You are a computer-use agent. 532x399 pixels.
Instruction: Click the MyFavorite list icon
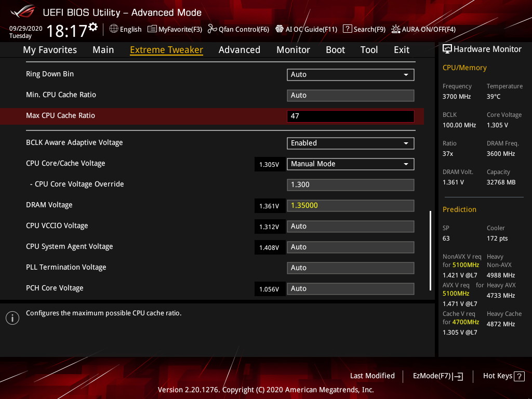[x=152, y=29]
